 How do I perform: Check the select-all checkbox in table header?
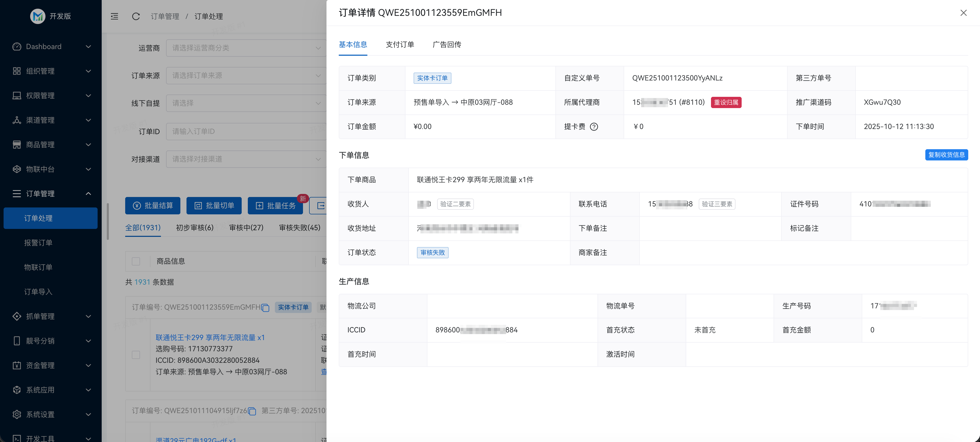tap(136, 261)
